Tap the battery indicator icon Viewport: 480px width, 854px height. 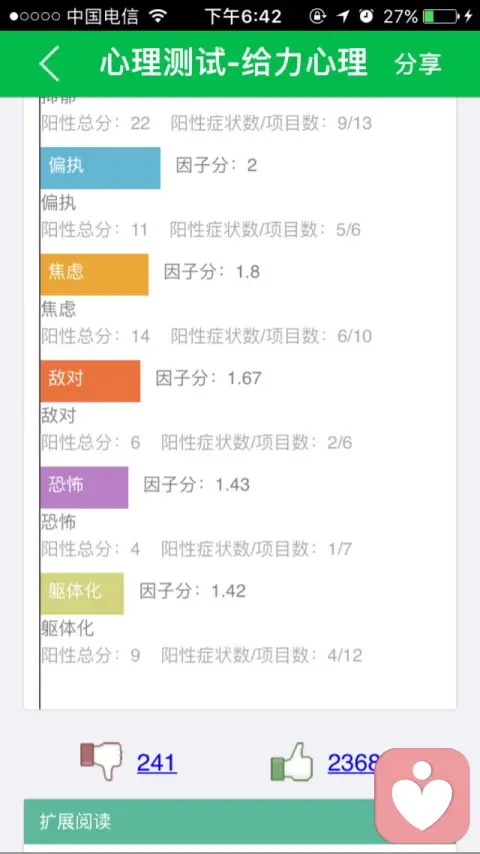pos(440,16)
